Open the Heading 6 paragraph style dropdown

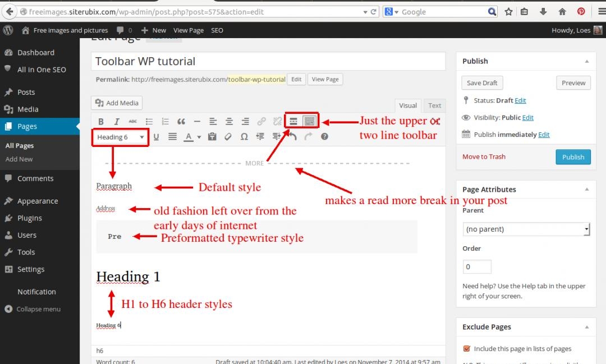point(120,136)
